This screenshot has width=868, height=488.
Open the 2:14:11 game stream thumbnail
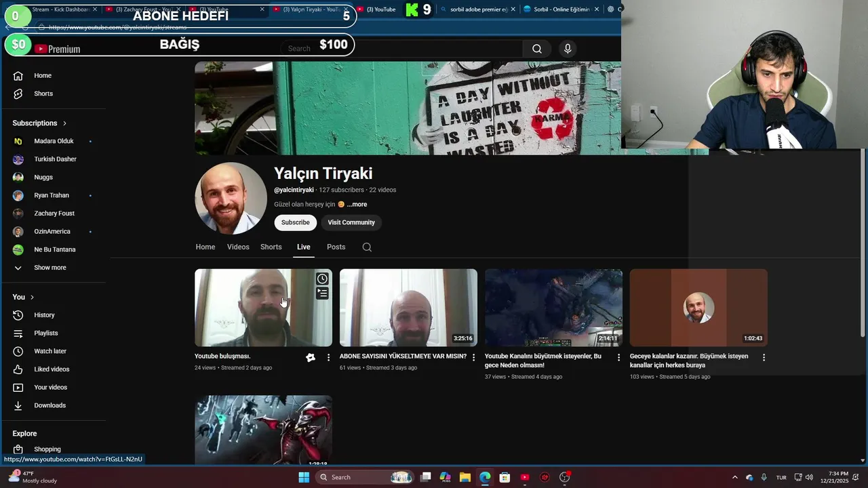(x=553, y=308)
